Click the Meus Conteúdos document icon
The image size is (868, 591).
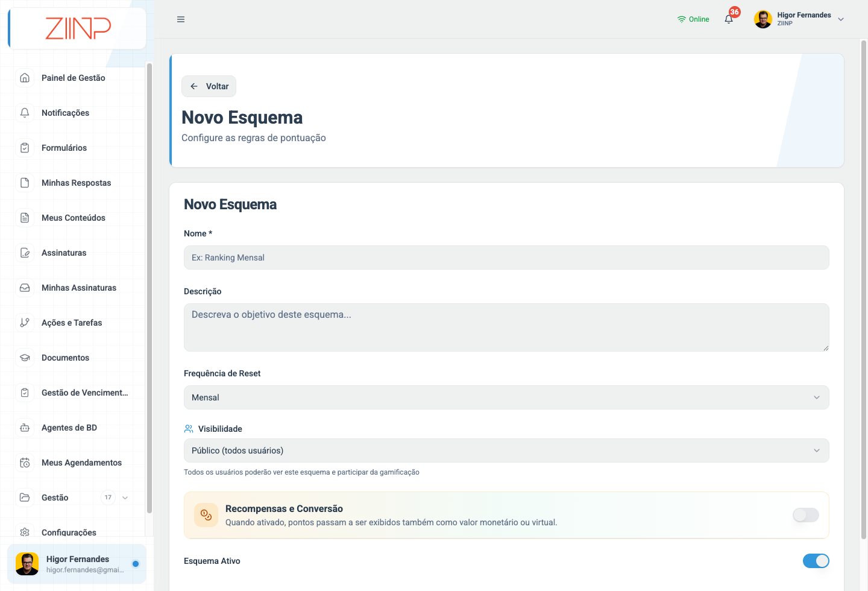click(x=25, y=218)
